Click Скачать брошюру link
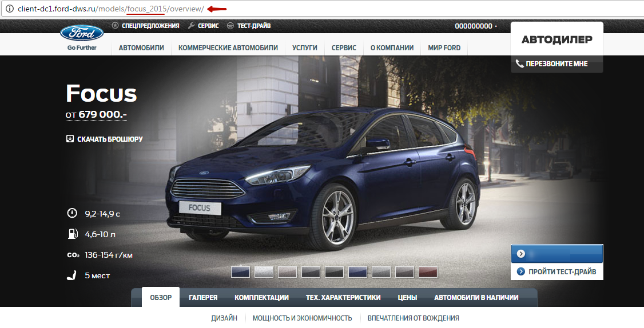644x328 pixels. pos(110,139)
